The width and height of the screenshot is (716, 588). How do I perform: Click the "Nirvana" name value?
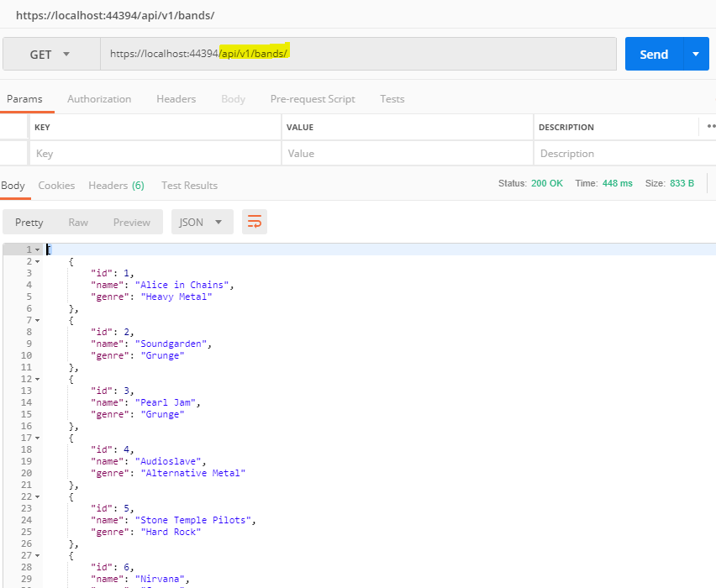(160, 579)
